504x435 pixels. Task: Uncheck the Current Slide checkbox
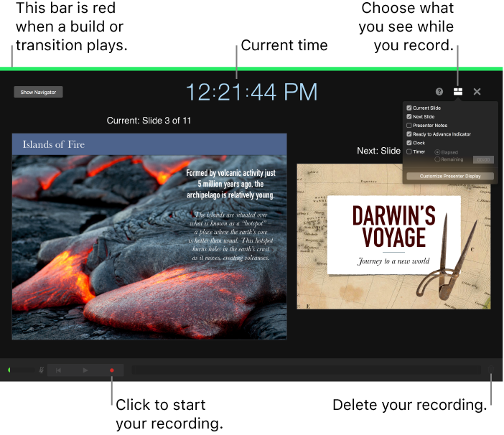[x=409, y=108]
